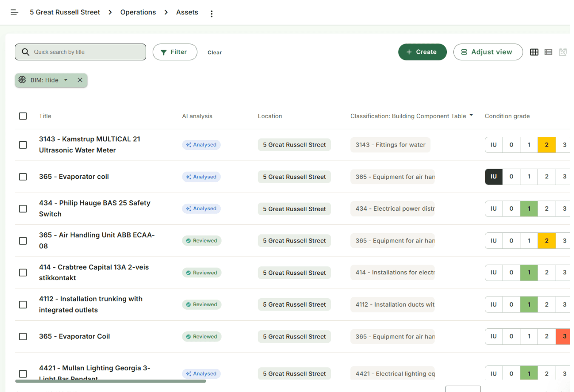574x392 pixels.
Task: Open 414 - Installations for electr classification
Action: click(392, 273)
